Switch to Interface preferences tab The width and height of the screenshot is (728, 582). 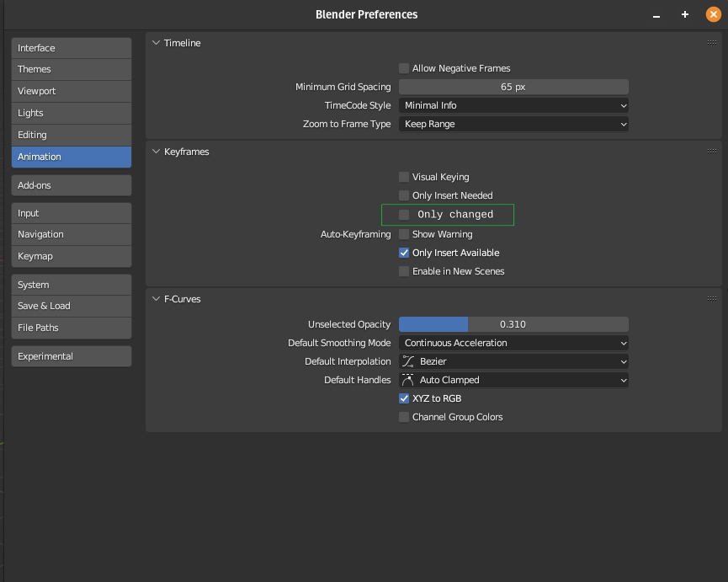pyautogui.click(x=72, y=48)
